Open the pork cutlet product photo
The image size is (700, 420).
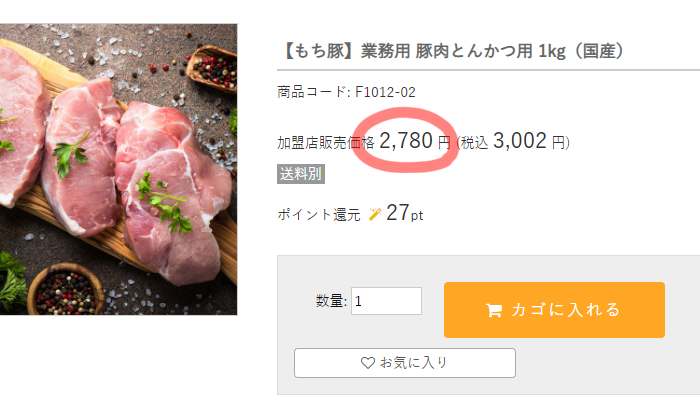pos(118,170)
